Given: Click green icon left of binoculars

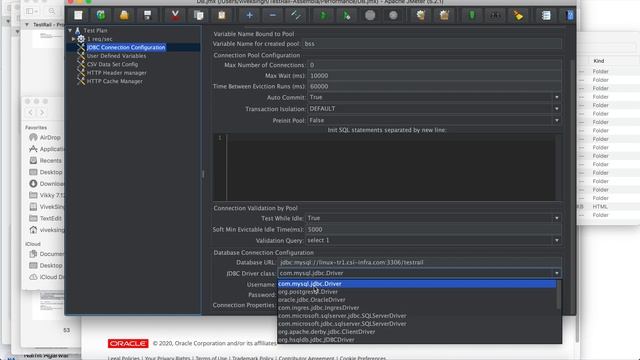Looking at the screenshot, I should pyautogui.click(x=472, y=16).
